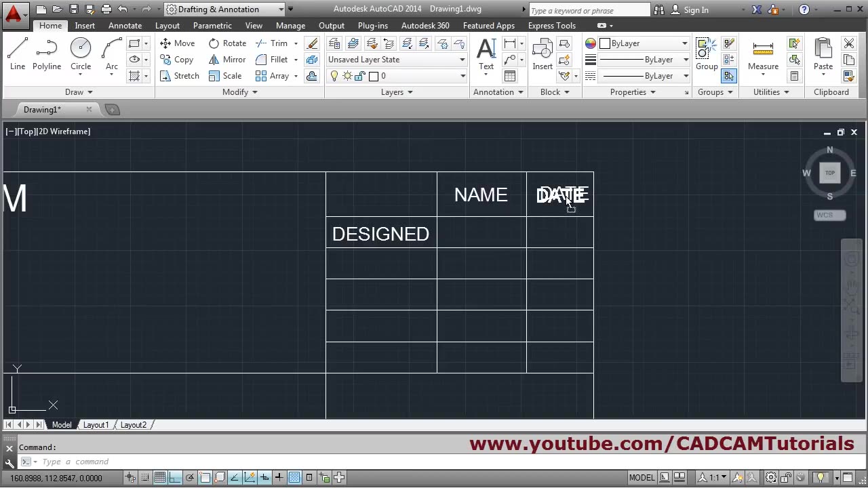868x488 pixels.
Task: Click the Insert block icon
Action: coord(542,54)
